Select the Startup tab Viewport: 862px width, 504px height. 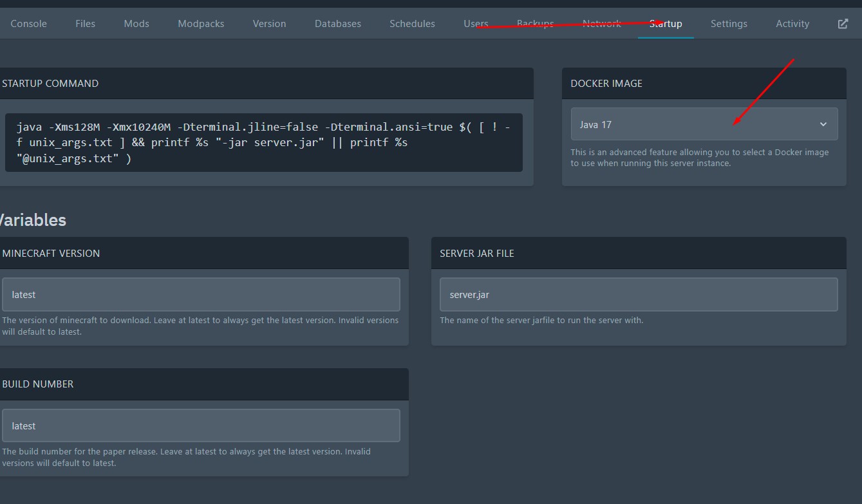[666, 24]
